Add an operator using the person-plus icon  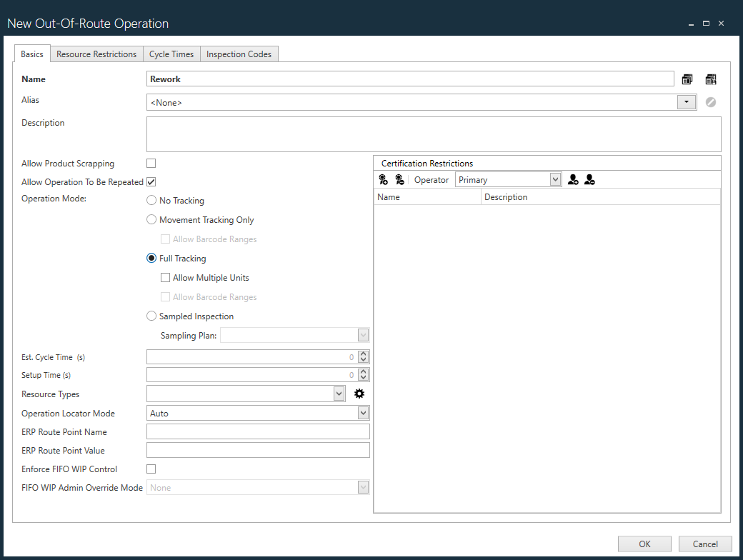(x=572, y=179)
